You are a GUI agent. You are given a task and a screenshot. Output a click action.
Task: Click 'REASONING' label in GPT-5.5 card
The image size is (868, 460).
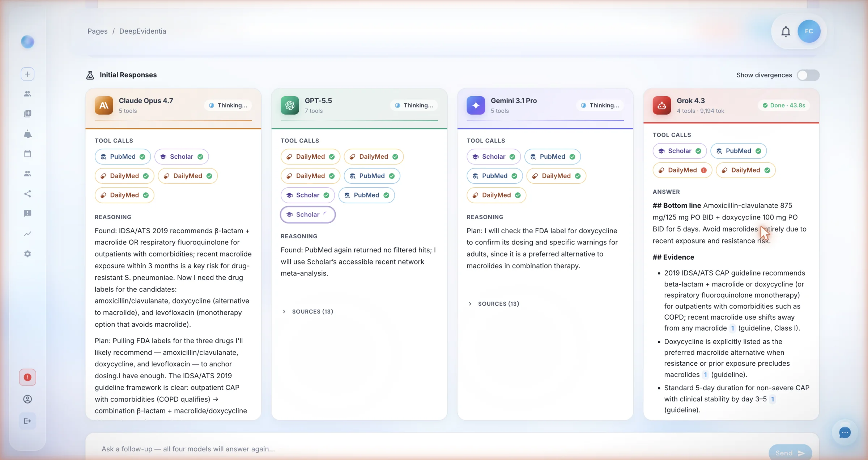coord(299,236)
